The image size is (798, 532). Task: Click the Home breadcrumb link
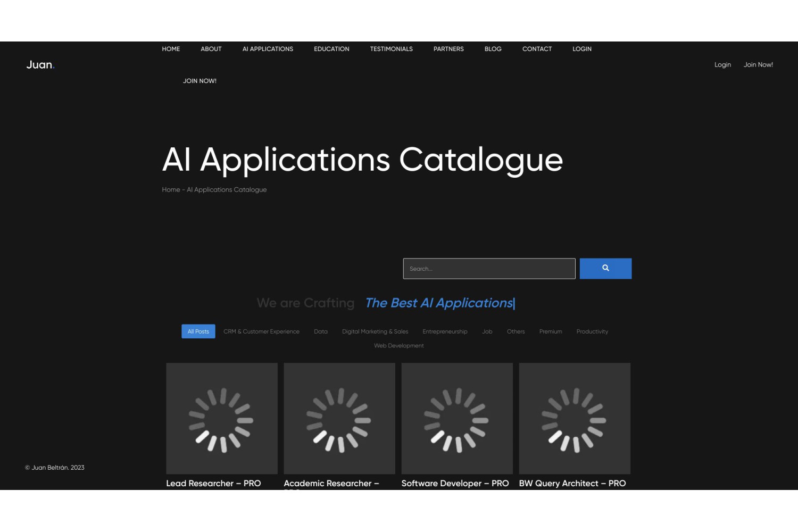(171, 190)
